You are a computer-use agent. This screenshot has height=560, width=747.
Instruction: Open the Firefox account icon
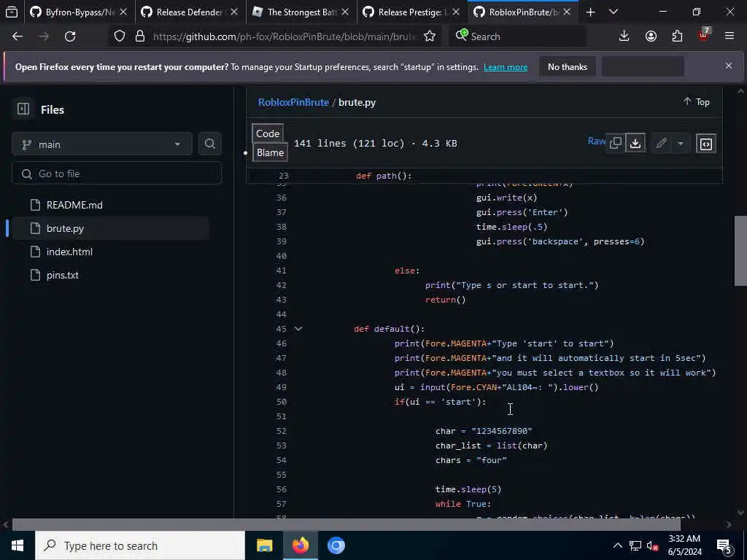[x=651, y=36]
